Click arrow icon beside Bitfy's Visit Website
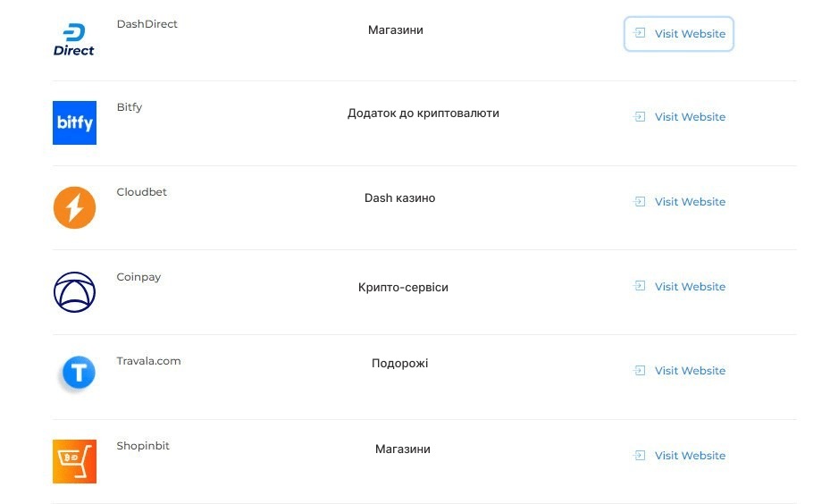 pos(640,117)
